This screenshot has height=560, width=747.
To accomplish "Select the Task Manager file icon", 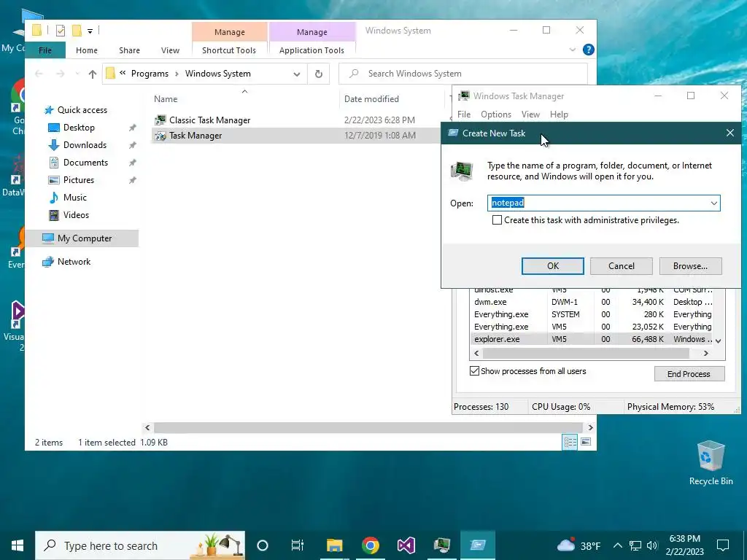I will [x=160, y=136].
